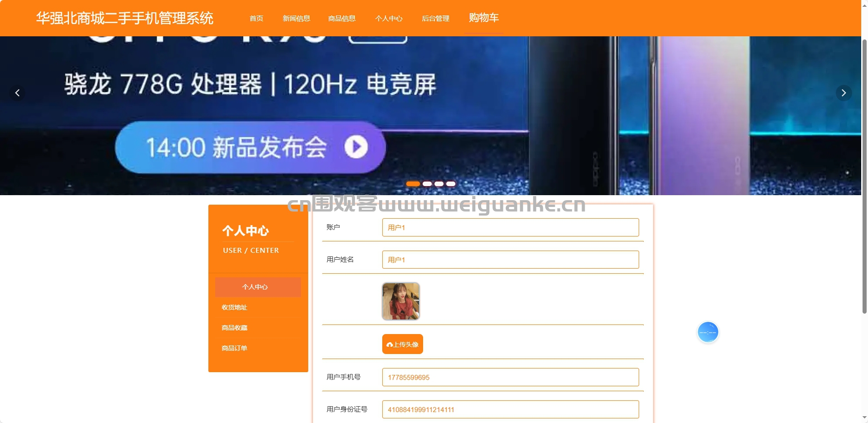
Task: Click the 用户手机号 label text
Action: (344, 377)
